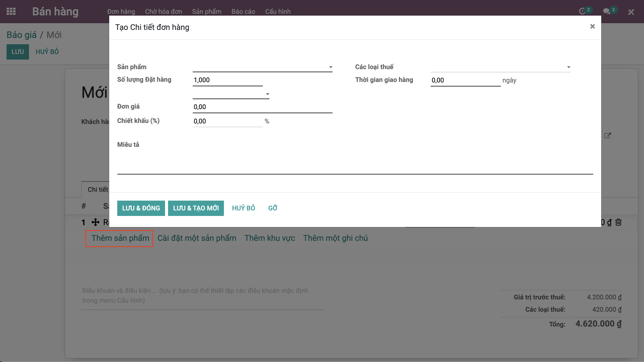Click the LƯU & ĐÓNG button
This screenshot has height=362, width=644.
[x=141, y=208]
